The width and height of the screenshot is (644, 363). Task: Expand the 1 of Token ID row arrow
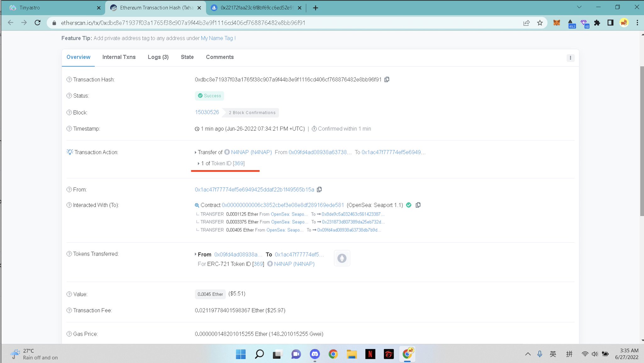(198, 163)
